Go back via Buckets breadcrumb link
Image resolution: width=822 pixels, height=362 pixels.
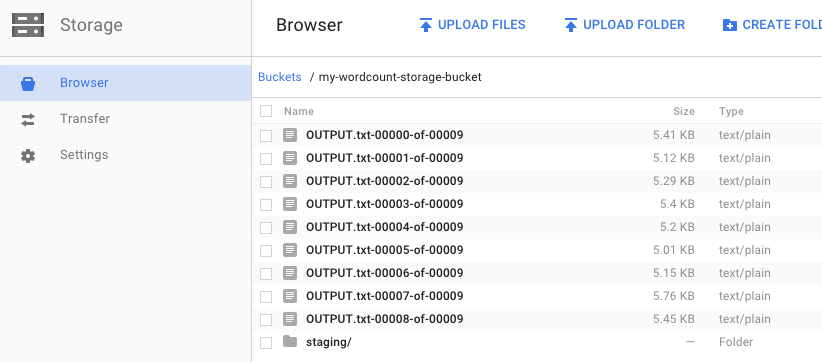pos(280,77)
